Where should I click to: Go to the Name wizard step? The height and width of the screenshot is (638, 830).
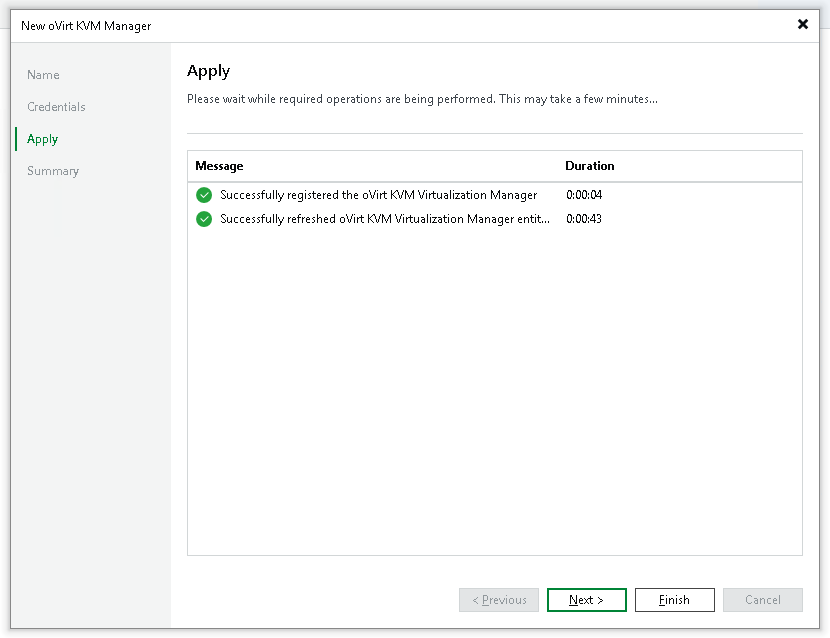43,75
